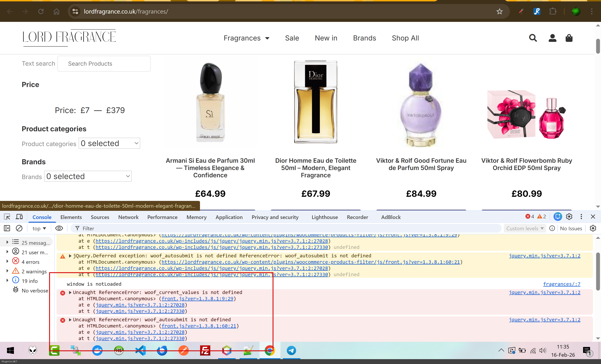
Task: Click the site search magnifier icon
Action: click(x=533, y=38)
